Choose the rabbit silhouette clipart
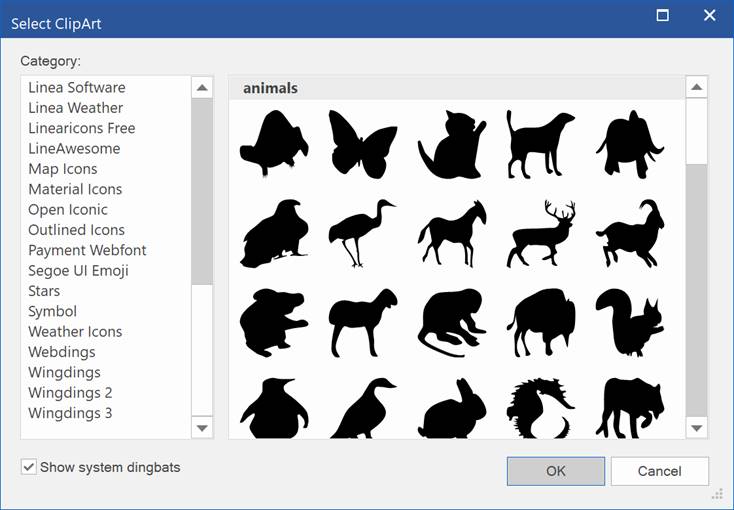The height and width of the screenshot is (510, 734). [x=452, y=408]
